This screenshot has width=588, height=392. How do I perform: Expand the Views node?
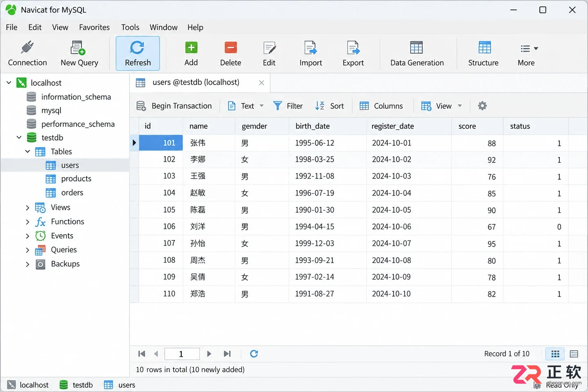pos(27,208)
